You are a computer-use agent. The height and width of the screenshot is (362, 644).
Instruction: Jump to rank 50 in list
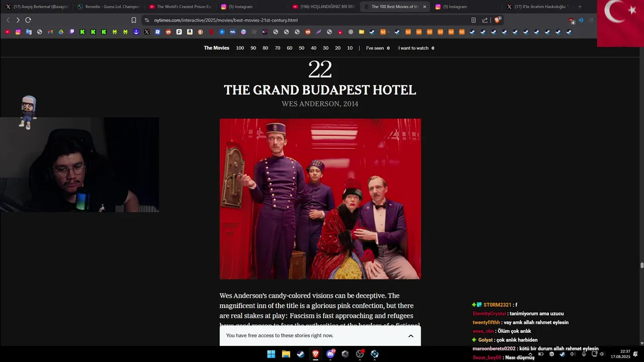tap(301, 48)
